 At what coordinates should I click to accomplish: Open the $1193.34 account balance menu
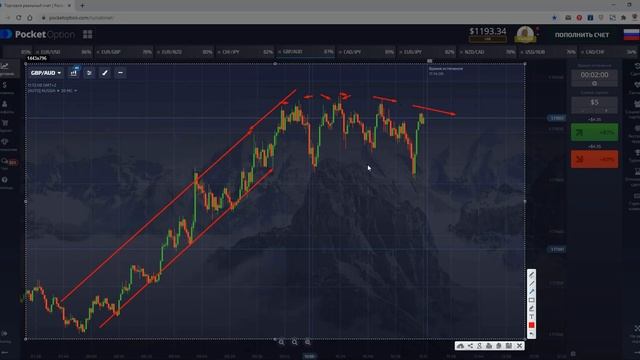(x=487, y=34)
